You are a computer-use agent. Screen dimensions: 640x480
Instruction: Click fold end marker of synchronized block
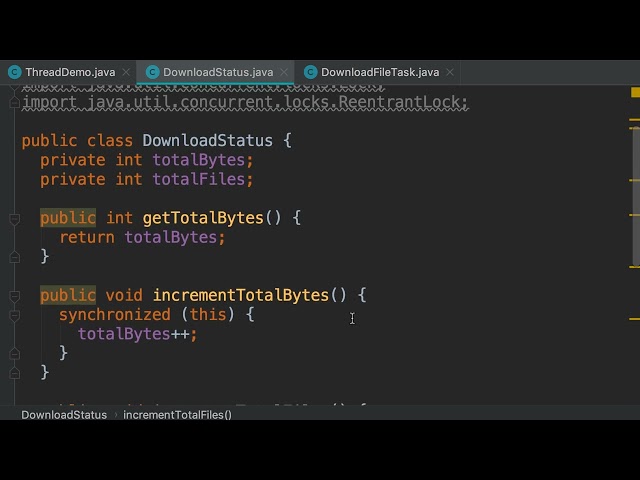[x=14, y=353]
